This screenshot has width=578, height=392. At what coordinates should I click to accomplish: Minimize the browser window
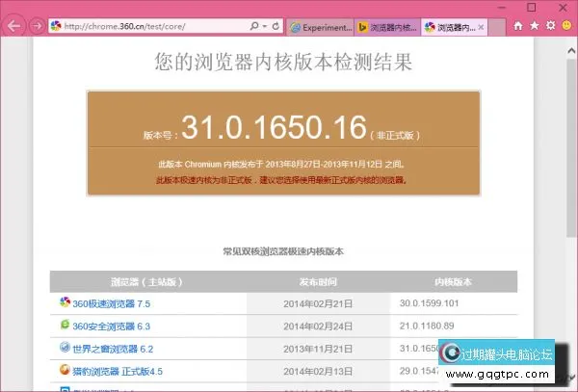pos(501,8)
